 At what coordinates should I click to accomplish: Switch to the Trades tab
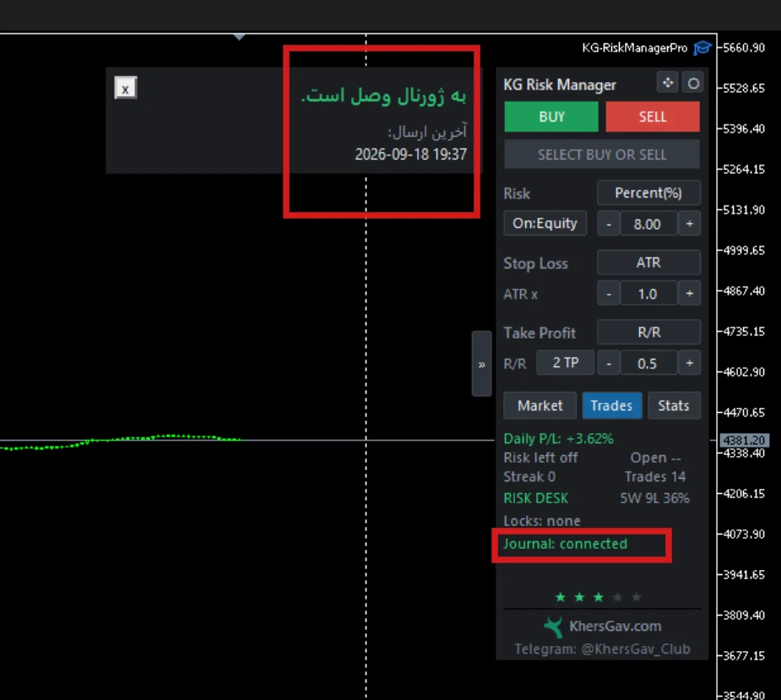click(x=611, y=405)
